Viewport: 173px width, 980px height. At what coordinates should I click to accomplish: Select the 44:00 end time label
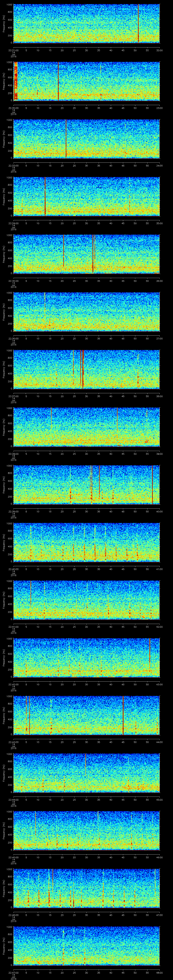pyautogui.click(x=159, y=742)
